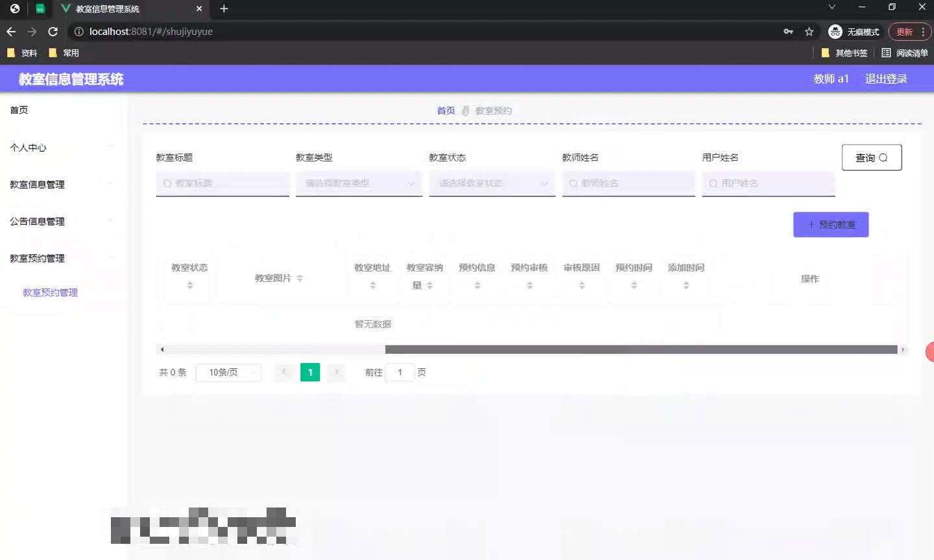
Task: Click the browser back arrow
Action: [x=10, y=31]
